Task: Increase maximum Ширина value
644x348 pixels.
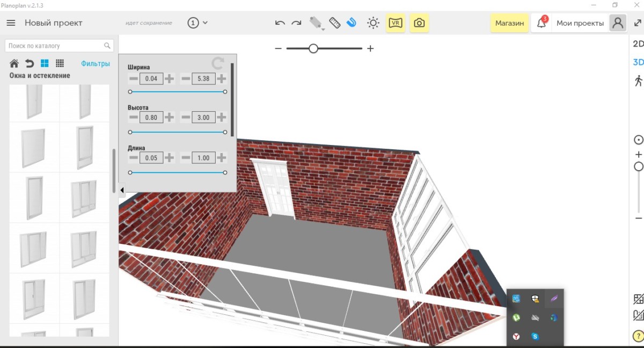Action: (221, 79)
